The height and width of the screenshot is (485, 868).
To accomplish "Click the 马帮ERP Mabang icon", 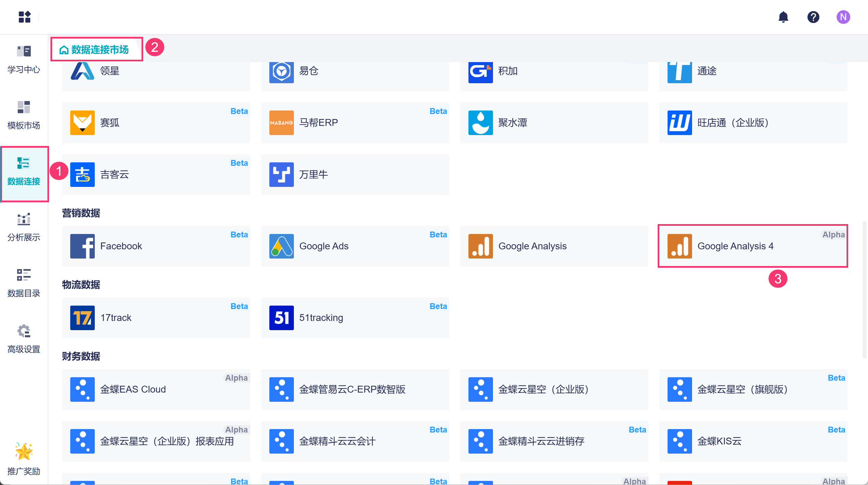I will [x=282, y=123].
